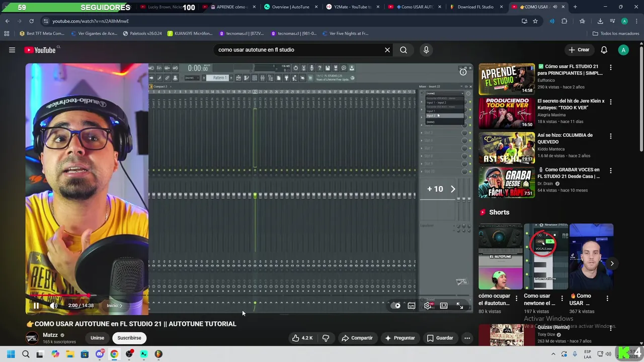Viewport: 644px width, 362px height.
Task: Like the video with thumbs up
Action: tap(302, 338)
